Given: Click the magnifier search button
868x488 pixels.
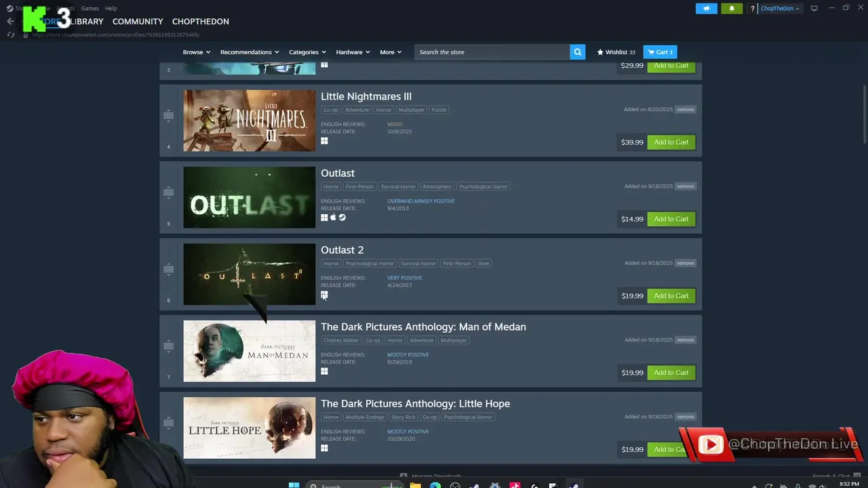Looking at the screenshot, I should (x=577, y=52).
